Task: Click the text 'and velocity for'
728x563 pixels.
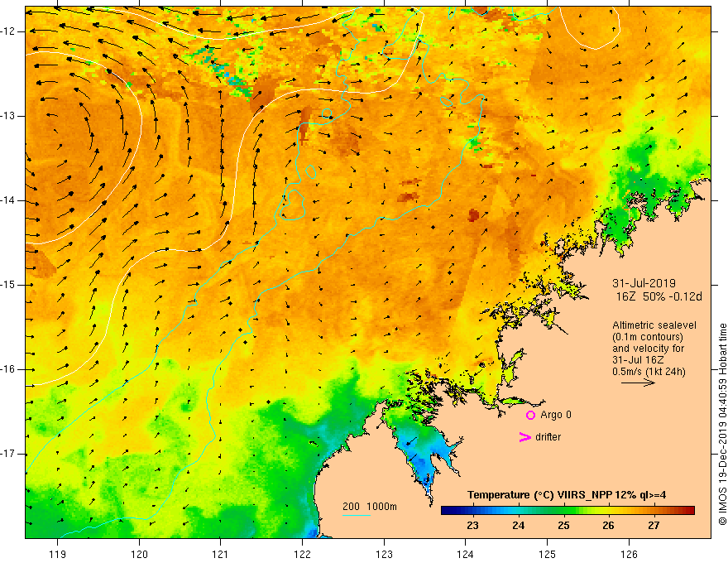Action: tap(648, 349)
